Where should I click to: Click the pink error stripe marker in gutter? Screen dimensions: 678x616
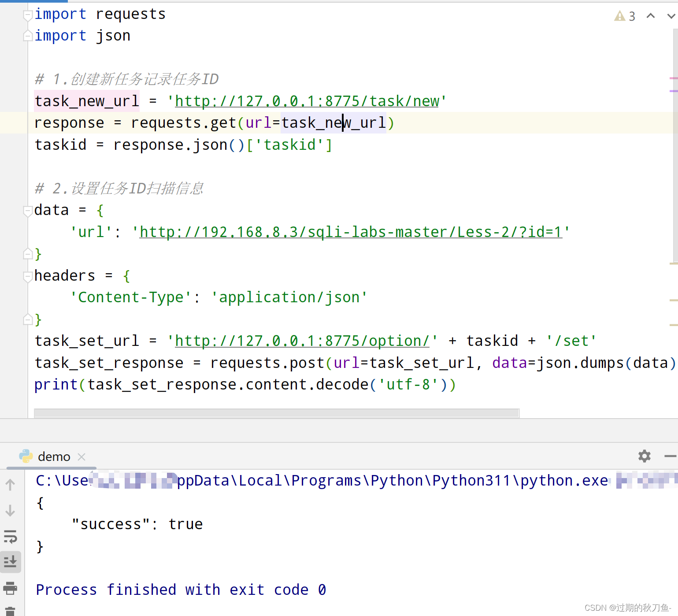674,78
